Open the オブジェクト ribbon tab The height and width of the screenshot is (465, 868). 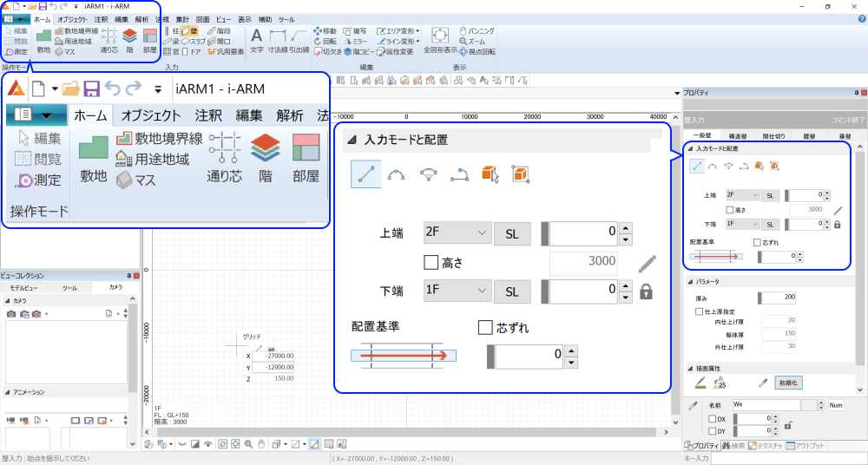(x=73, y=19)
